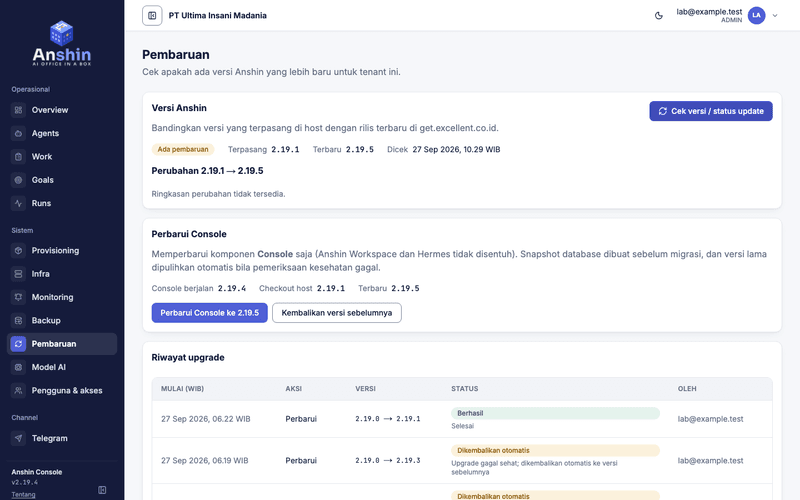The height and width of the screenshot is (500, 800).
Task: Click first Dikembalikan otomatis badge for 2.19.3
Action: point(555,451)
